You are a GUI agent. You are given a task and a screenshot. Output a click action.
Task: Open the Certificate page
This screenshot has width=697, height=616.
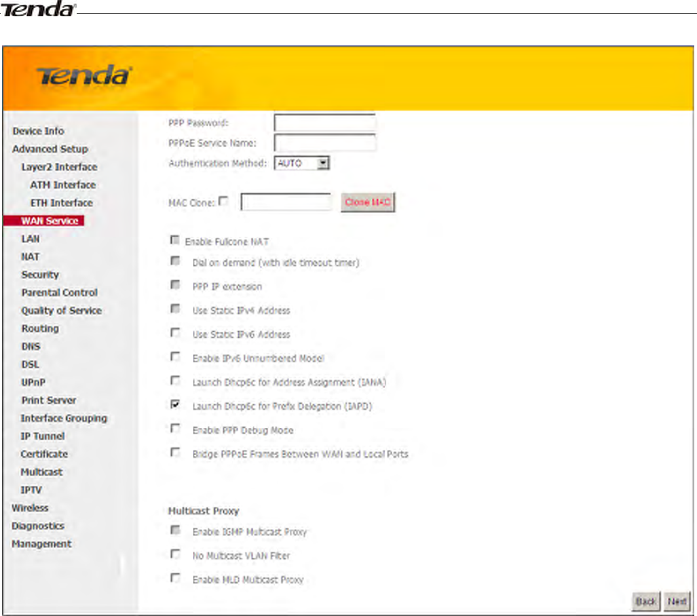(44, 455)
